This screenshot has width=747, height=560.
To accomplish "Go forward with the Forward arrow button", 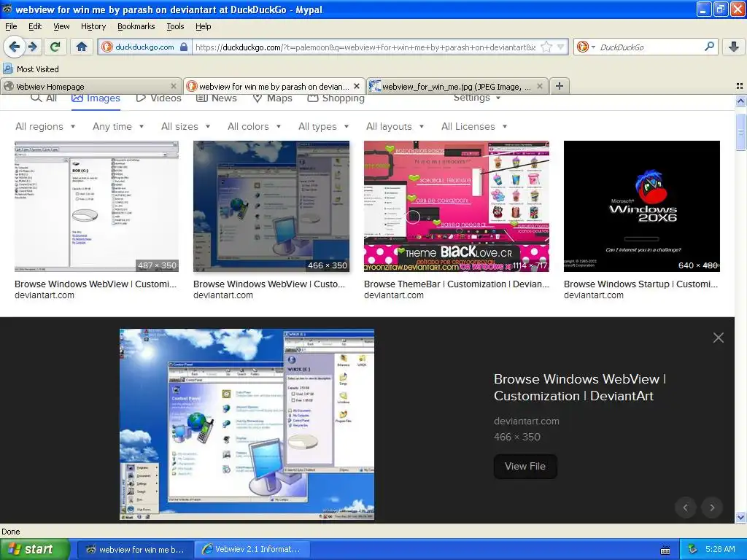I will [32, 47].
